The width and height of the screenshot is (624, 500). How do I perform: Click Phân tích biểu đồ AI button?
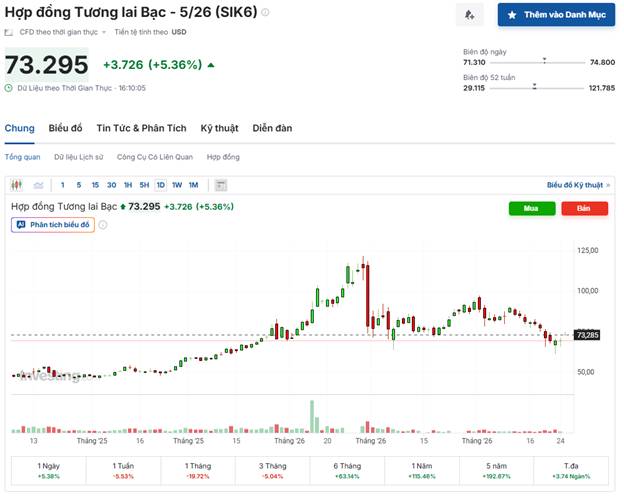53,225
